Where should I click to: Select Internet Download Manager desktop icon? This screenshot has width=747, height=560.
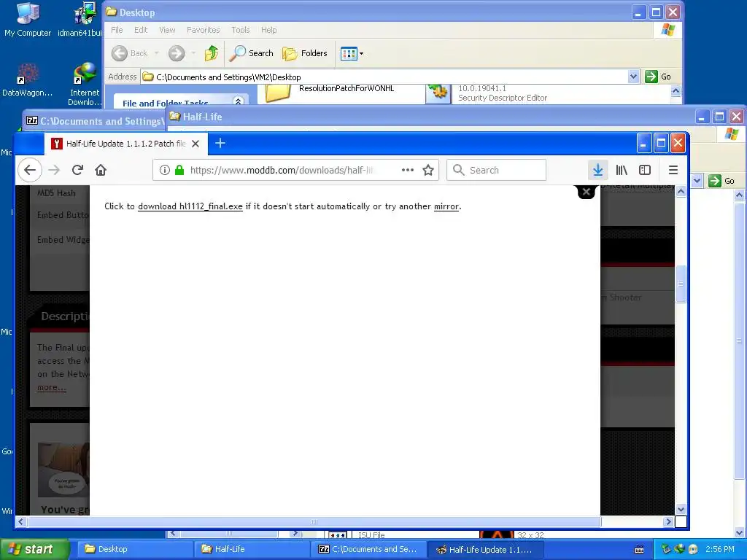[85, 85]
